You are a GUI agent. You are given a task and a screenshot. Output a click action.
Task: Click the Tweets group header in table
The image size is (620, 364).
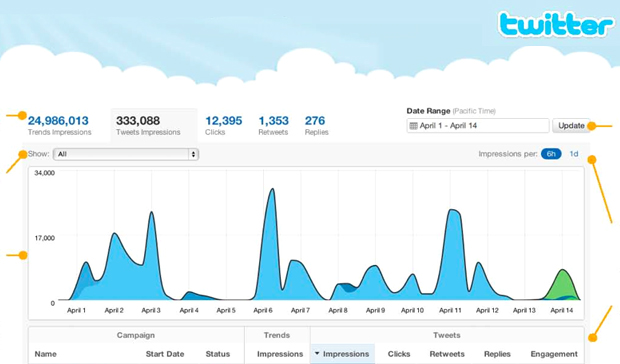click(446, 335)
